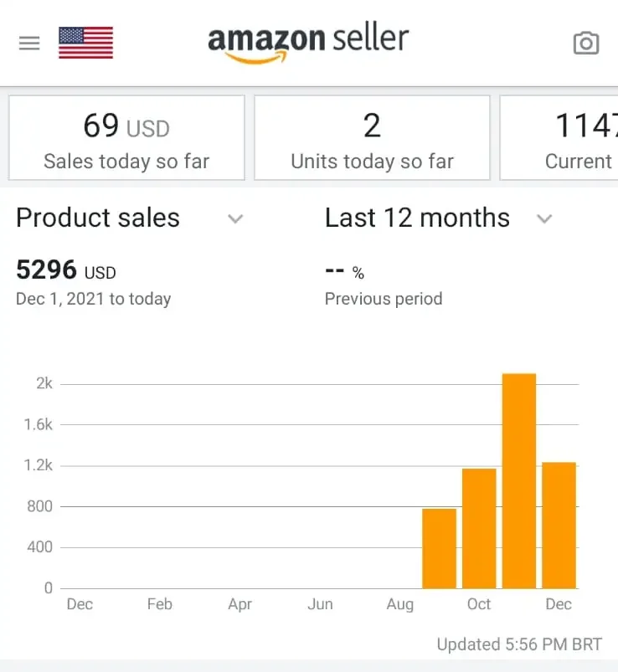Screen dimensions: 618x672
Task: Tap the Updated 5:56 PM BRT timestamp
Action: [519, 644]
